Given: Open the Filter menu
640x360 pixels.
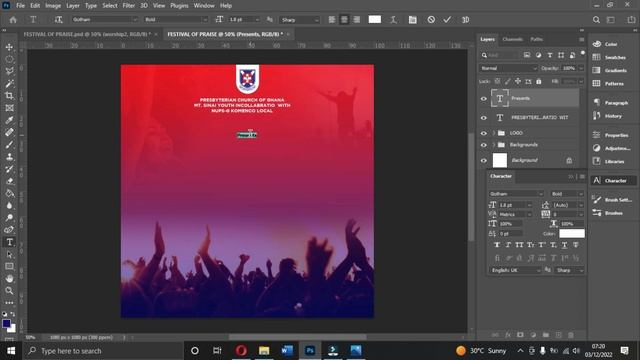Looking at the screenshot, I should point(129,6).
